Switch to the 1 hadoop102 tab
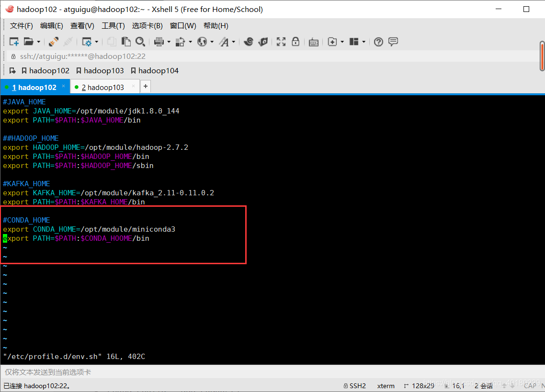This screenshot has width=545, height=392. click(34, 87)
